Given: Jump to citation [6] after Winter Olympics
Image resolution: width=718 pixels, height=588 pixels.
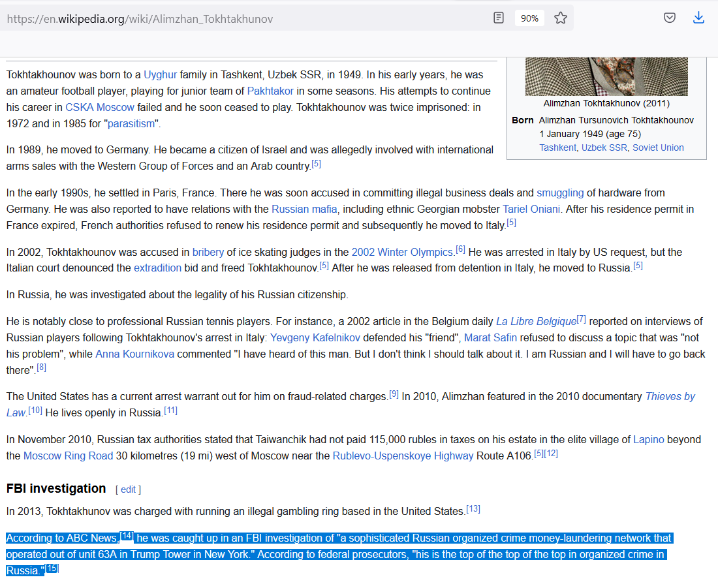Looking at the screenshot, I should coord(460,249).
